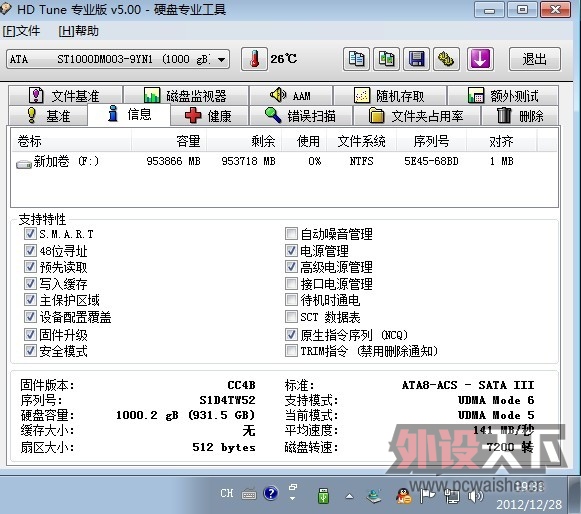Toggle the 自动噪音管理 checkbox
The width and height of the screenshot is (581, 514).
(291, 234)
